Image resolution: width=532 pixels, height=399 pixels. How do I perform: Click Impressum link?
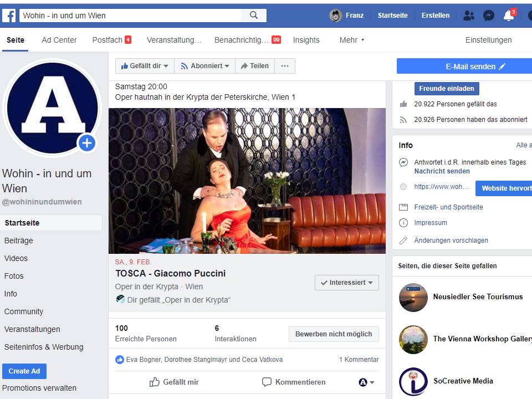coord(431,223)
